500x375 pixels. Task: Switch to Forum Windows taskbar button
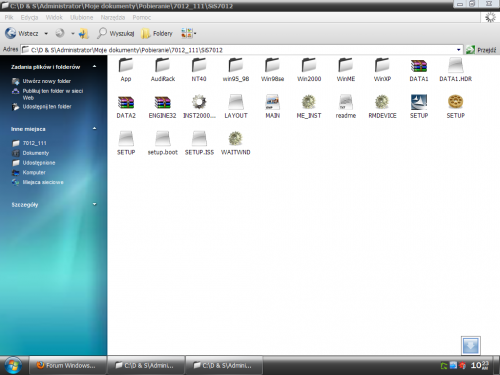tap(68, 365)
